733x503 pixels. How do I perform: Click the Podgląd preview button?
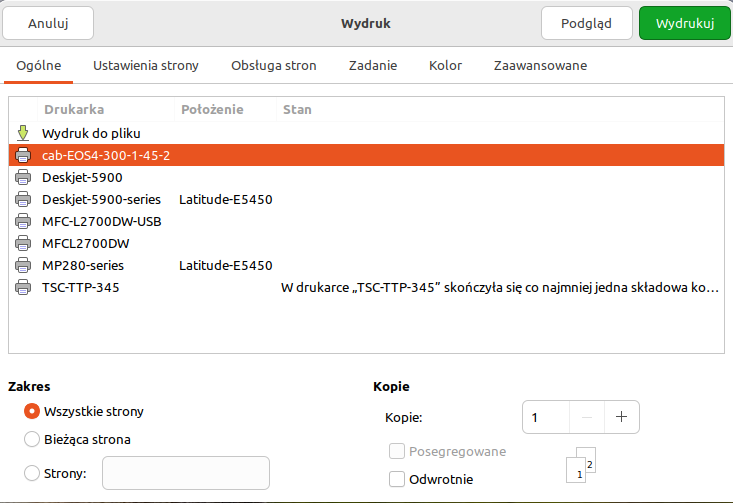[x=586, y=23]
